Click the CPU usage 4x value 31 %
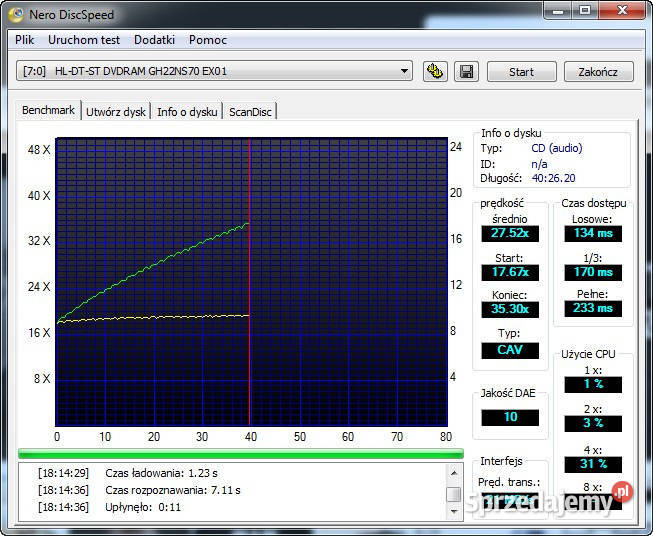The height and width of the screenshot is (536, 653). [593, 464]
